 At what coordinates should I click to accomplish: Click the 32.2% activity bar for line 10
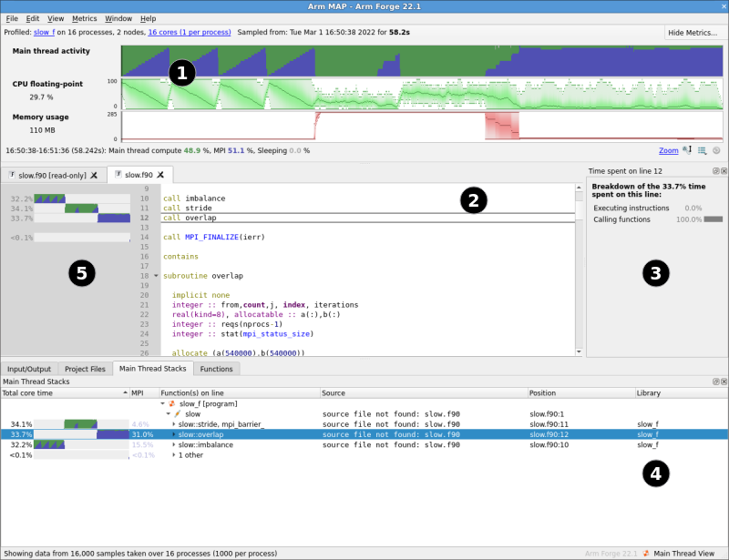82,199
